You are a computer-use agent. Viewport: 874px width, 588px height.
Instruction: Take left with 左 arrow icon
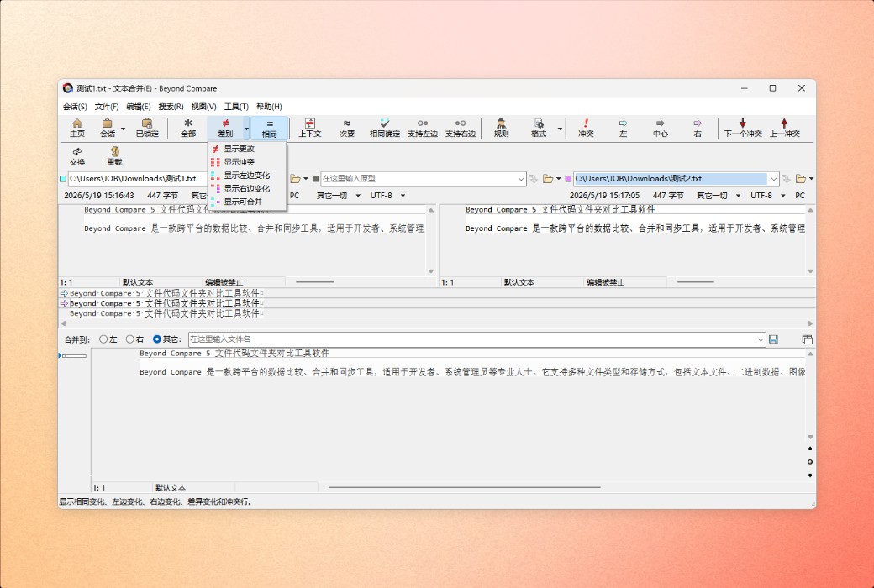624,128
